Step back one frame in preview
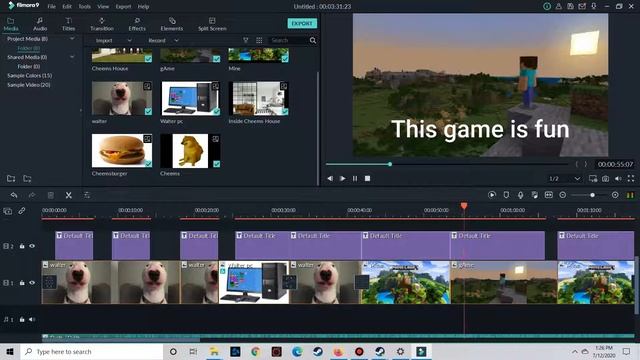640x360 pixels. tap(330, 178)
